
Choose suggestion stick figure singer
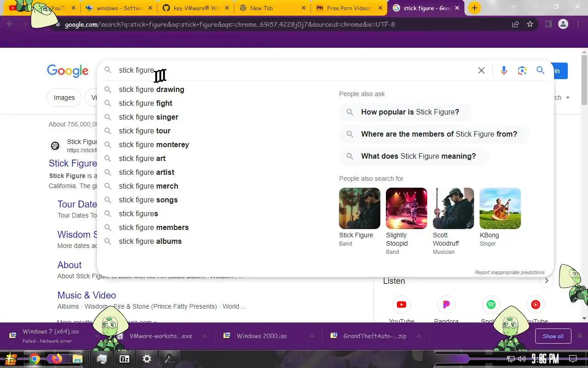click(x=148, y=117)
